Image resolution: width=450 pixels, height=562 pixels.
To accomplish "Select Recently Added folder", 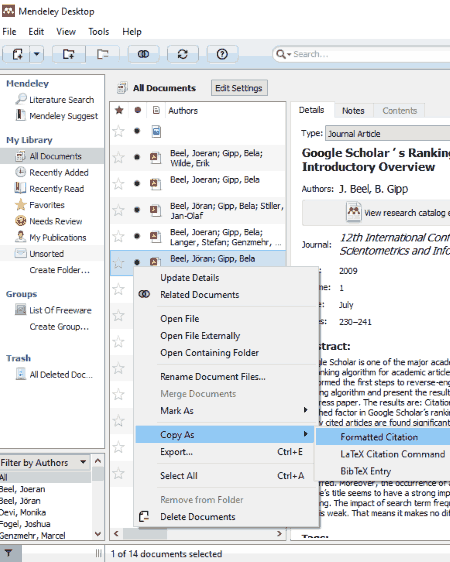I will 52,172.
